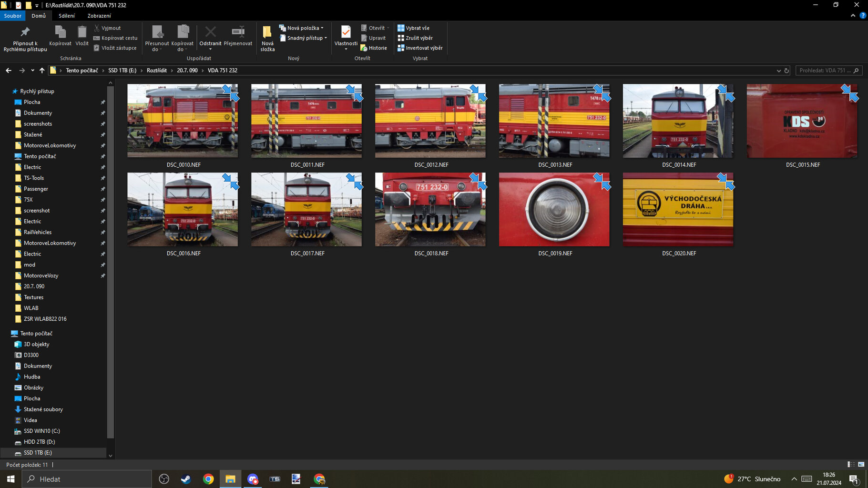The image size is (868, 488).
Task: Click the Přejmenovat rename icon
Action: [238, 32]
